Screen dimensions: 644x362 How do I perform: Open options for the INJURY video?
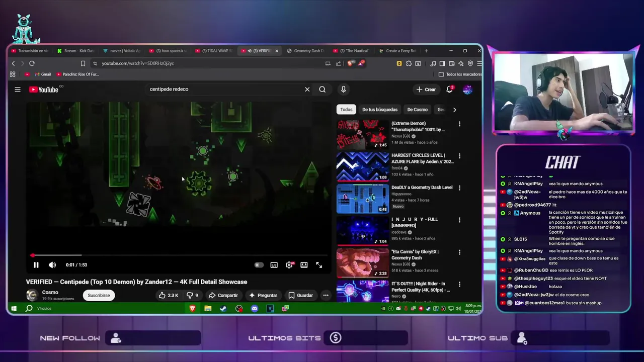(459, 220)
